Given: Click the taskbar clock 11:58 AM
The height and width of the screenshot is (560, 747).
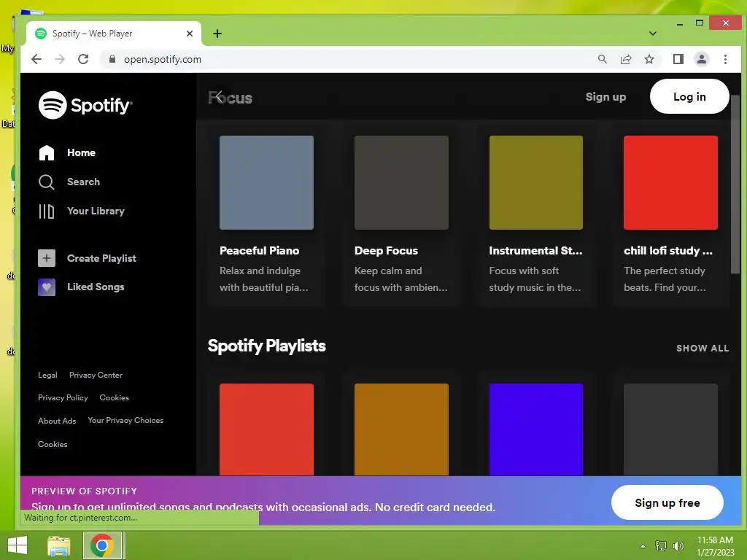Looking at the screenshot, I should [715, 540].
